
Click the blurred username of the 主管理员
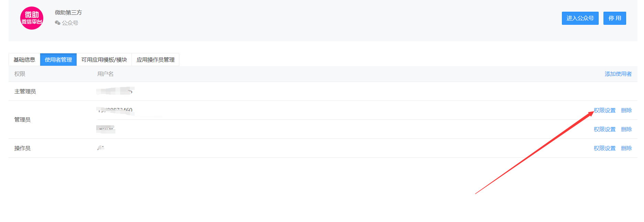[115, 91]
